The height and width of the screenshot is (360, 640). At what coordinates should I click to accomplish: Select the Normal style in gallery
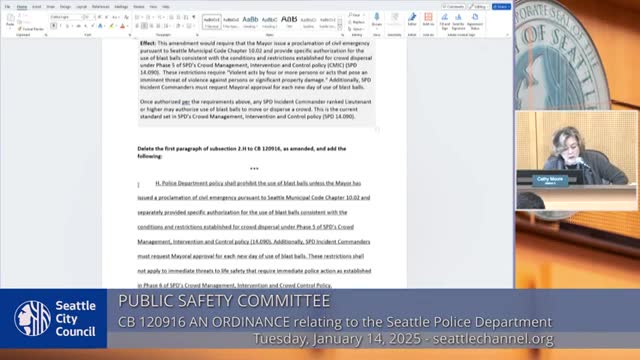point(211,22)
